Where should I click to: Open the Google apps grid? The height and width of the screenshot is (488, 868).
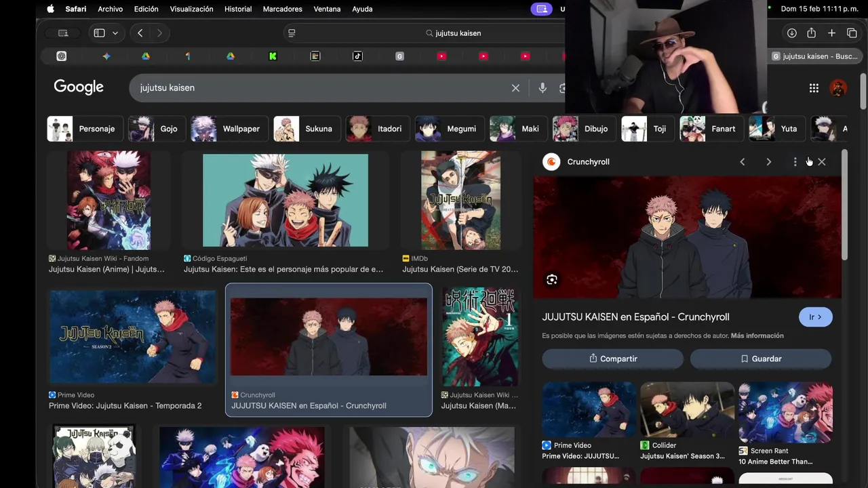[x=814, y=88]
